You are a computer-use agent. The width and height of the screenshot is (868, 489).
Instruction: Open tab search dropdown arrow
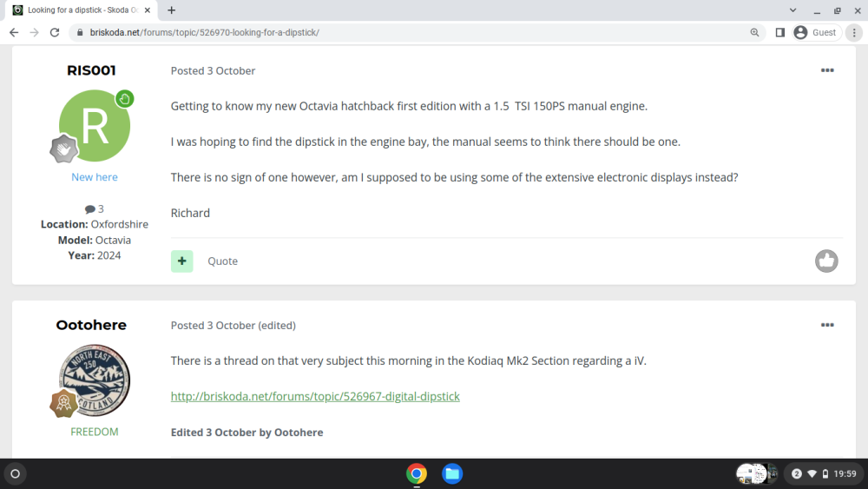pos(792,10)
